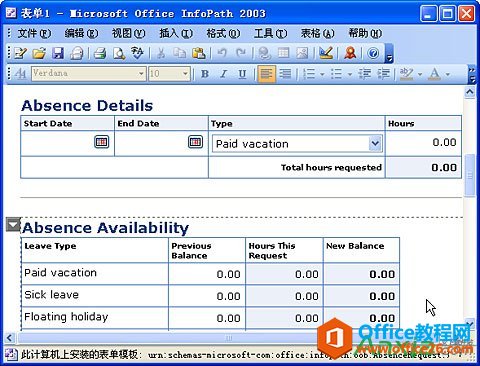Click the Copy icon
Viewport: 480px width, 366px height.
[180, 53]
